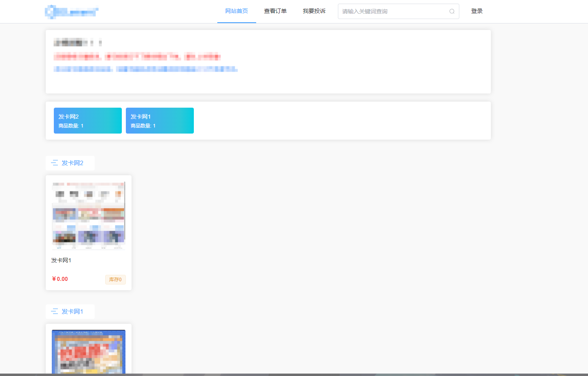Viewport: 588px width, 376px height.
Task: Click list icon beside 发卡网2 section heading
Action: coord(55,163)
